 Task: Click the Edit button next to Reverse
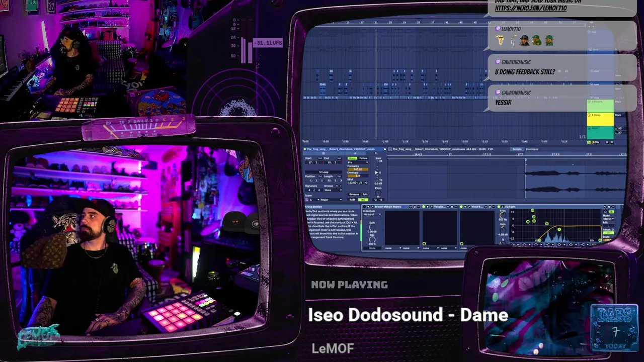[365, 194]
